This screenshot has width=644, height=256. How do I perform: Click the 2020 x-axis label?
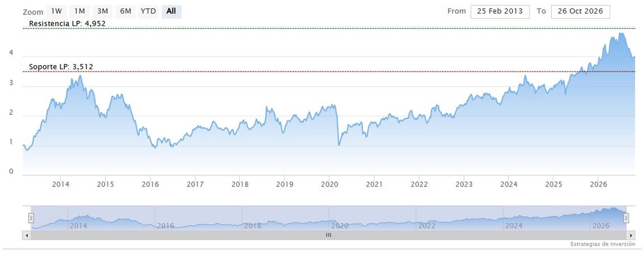coord(330,184)
